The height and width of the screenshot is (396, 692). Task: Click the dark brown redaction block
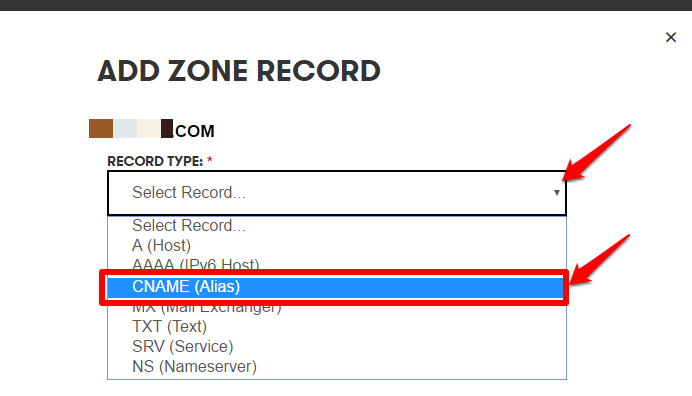167,128
